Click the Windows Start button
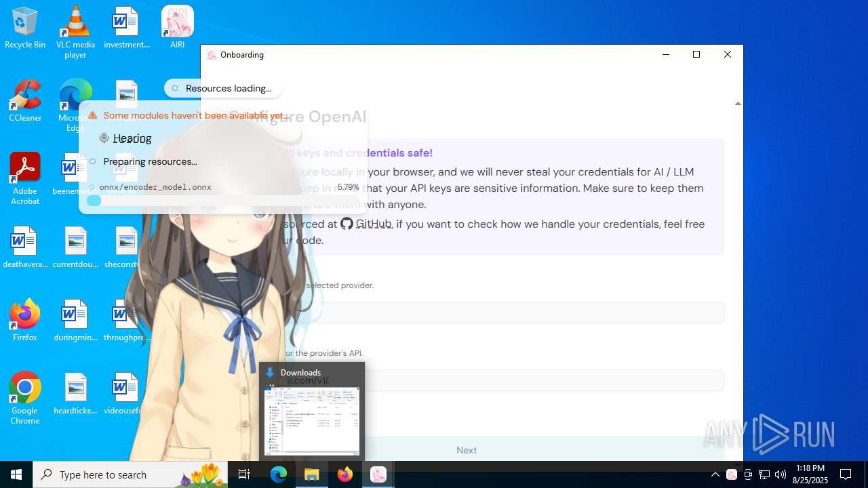The height and width of the screenshot is (488, 868). (x=16, y=474)
